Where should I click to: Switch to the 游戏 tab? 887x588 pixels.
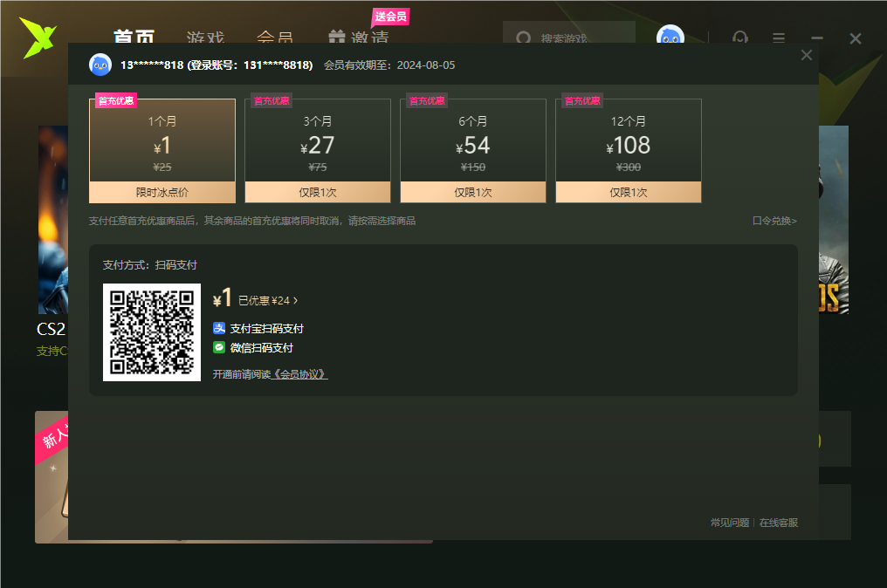coord(205,37)
